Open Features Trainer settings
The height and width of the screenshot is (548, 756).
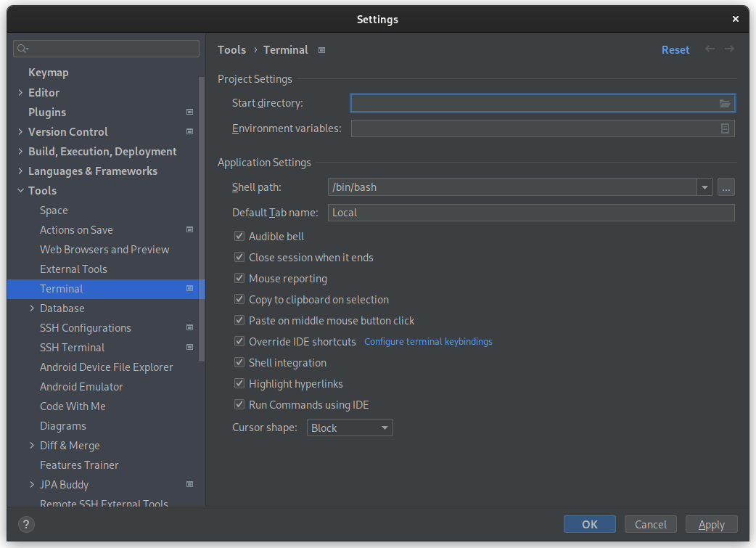click(x=79, y=465)
